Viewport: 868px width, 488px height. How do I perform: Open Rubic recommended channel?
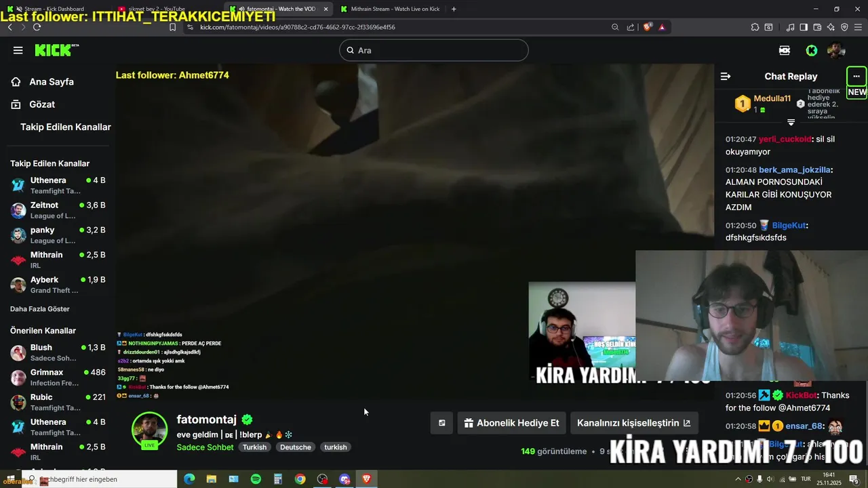click(x=58, y=402)
